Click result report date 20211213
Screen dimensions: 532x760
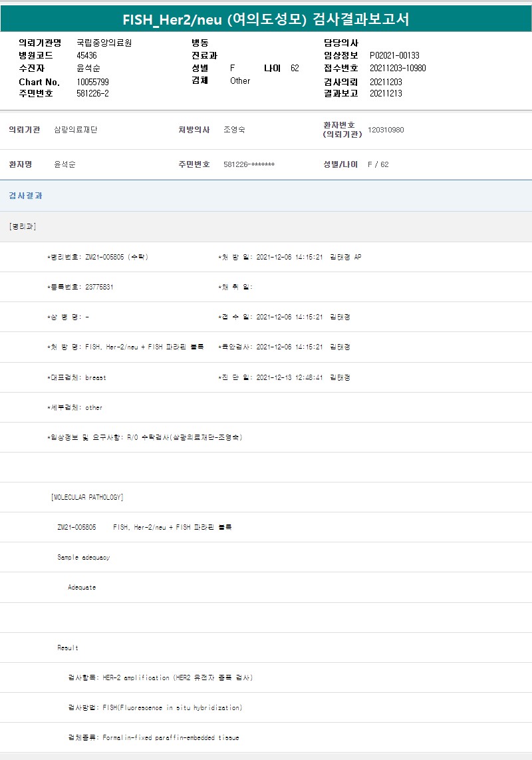tap(385, 94)
